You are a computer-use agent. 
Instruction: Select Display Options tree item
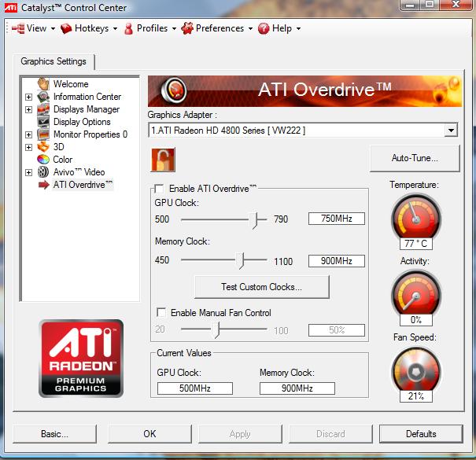click(x=82, y=122)
